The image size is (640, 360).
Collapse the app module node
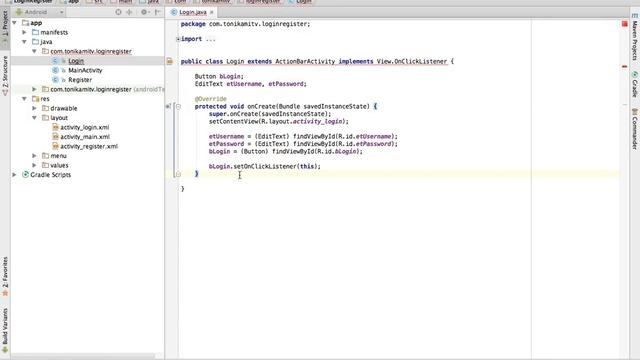15,23
